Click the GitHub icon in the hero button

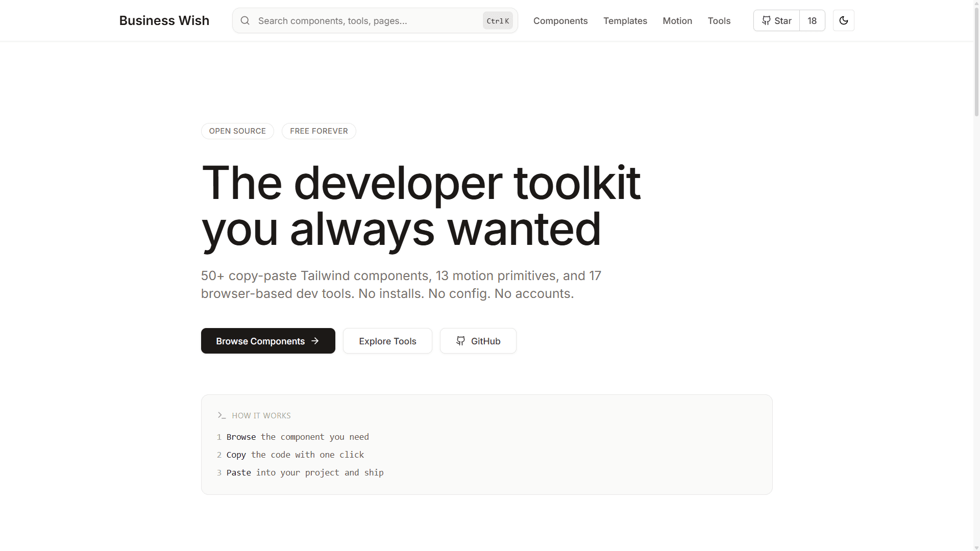460,341
